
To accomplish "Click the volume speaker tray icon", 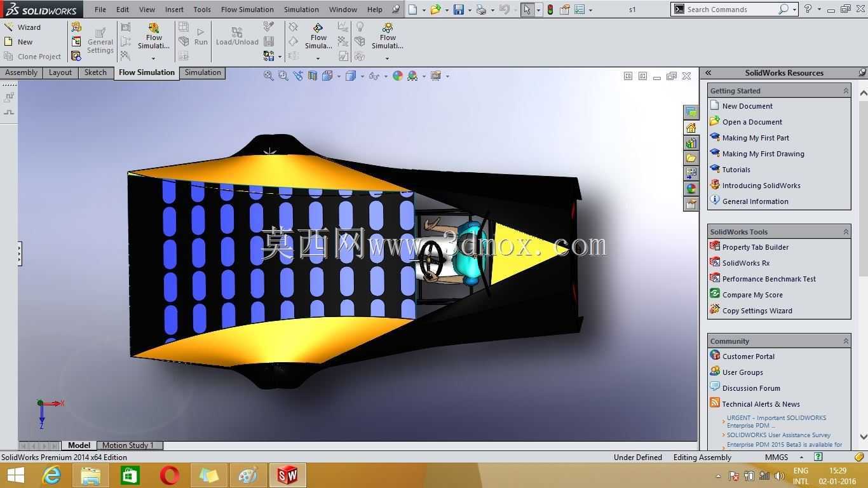I will click(x=780, y=476).
